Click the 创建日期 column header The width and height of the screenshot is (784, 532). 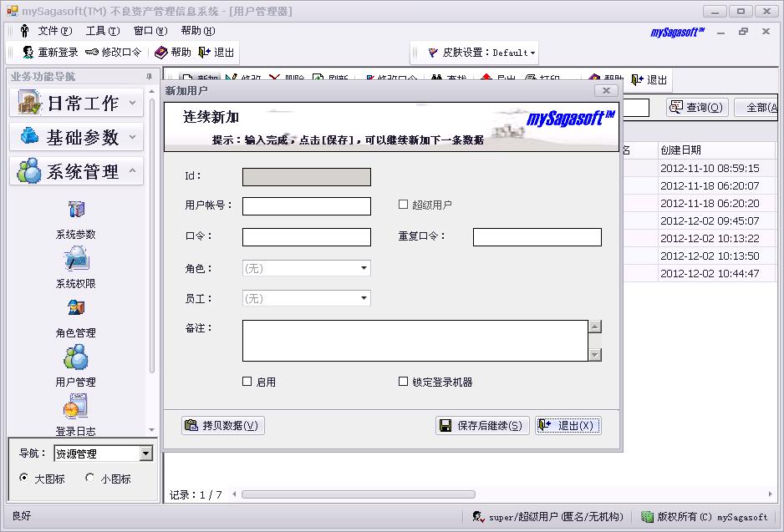(x=716, y=149)
